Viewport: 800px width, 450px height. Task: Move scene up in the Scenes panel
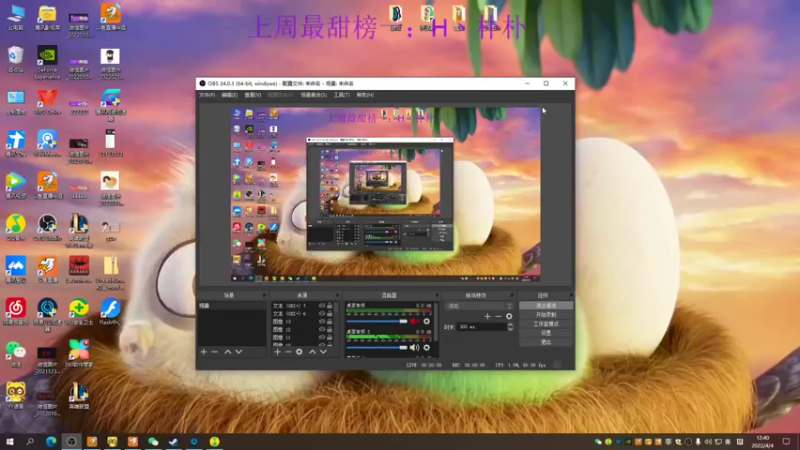tap(228, 352)
